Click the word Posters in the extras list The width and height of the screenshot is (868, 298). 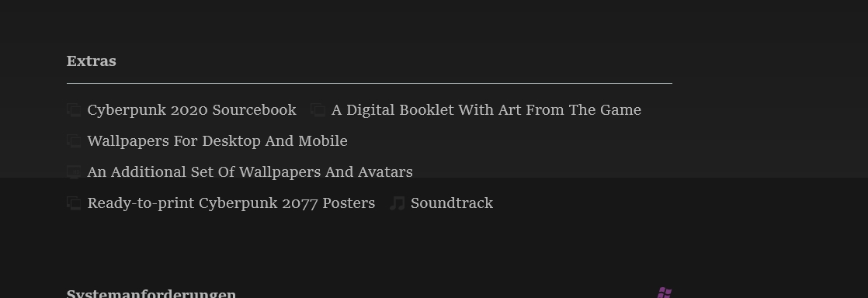coord(349,203)
